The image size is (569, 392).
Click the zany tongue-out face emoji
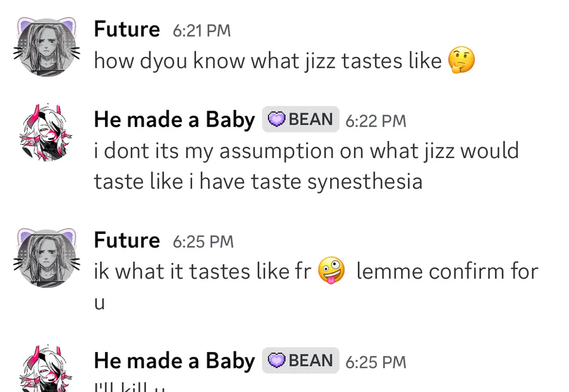(x=331, y=271)
